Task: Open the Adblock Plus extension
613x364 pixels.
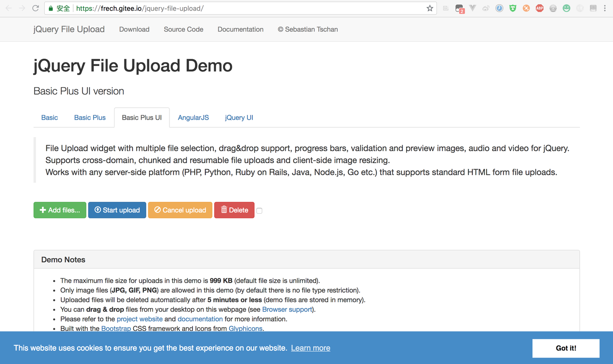Action: point(540,8)
